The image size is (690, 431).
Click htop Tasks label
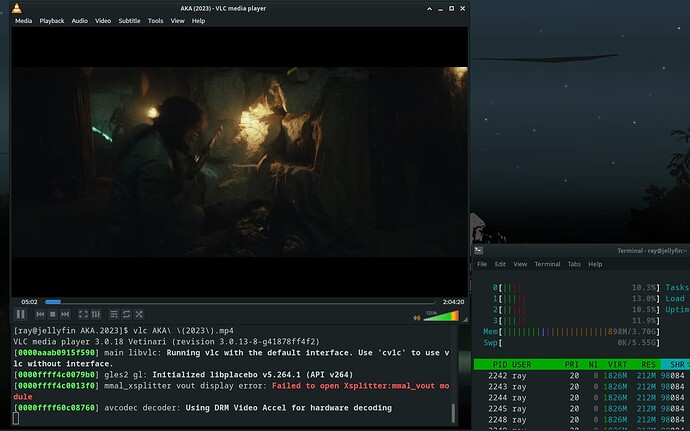pos(677,287)
